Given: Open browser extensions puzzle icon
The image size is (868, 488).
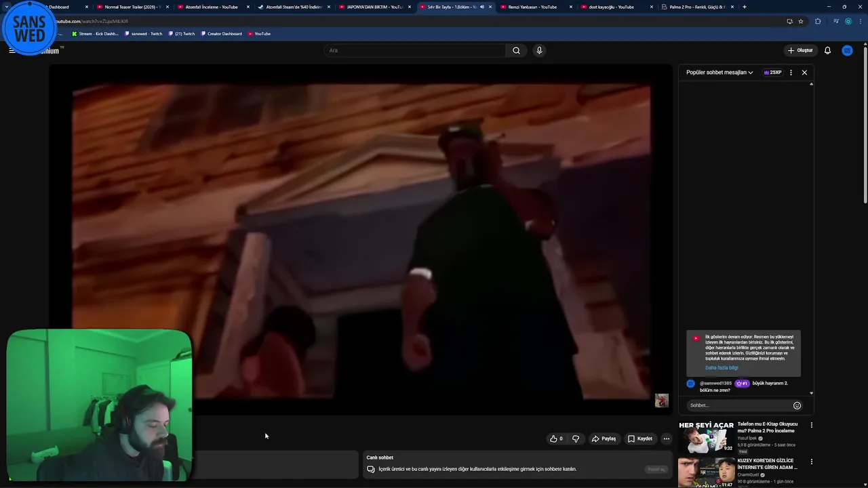Looking at the screenshot, I should tap(818, 21).
